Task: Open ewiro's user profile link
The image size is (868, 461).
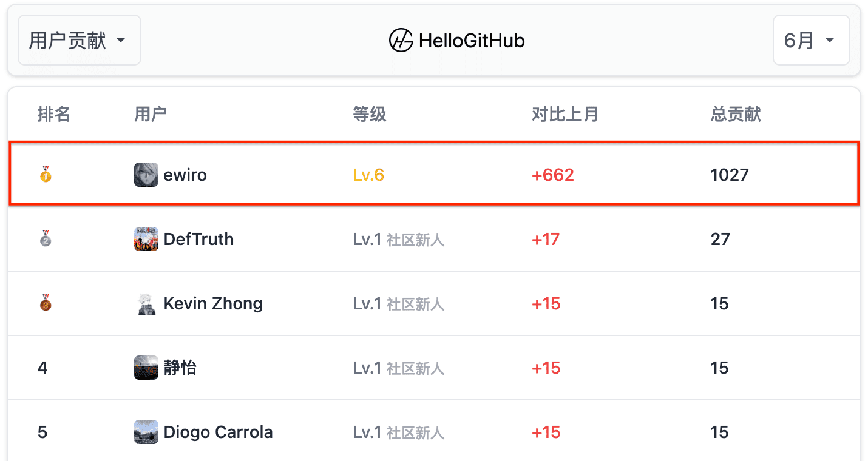Action: click(185, 175)
